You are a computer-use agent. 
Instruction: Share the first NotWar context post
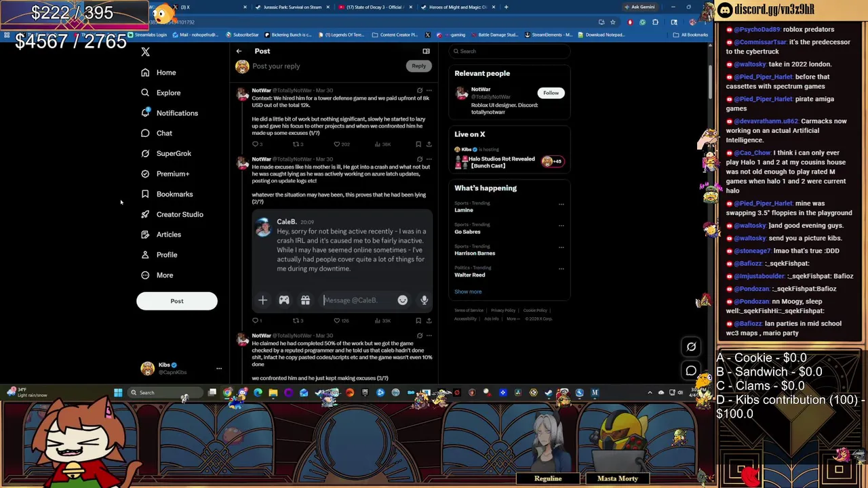click(429, 144)
